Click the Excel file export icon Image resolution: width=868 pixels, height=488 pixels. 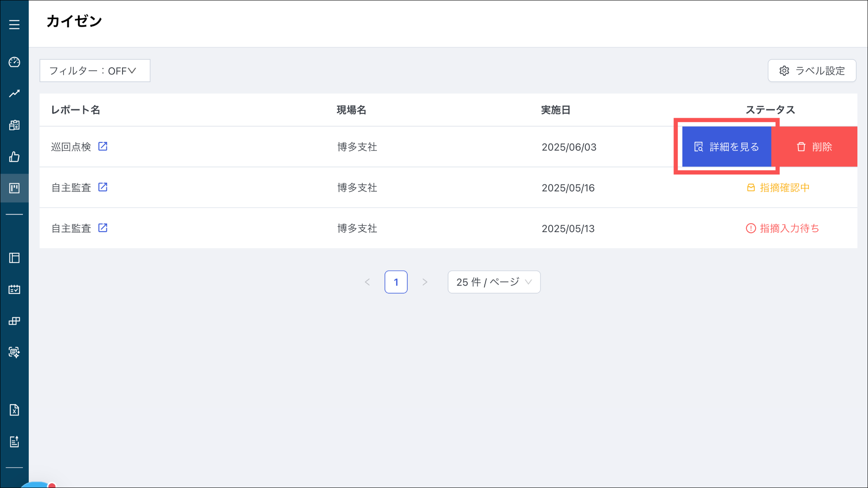tap(14, 410)
